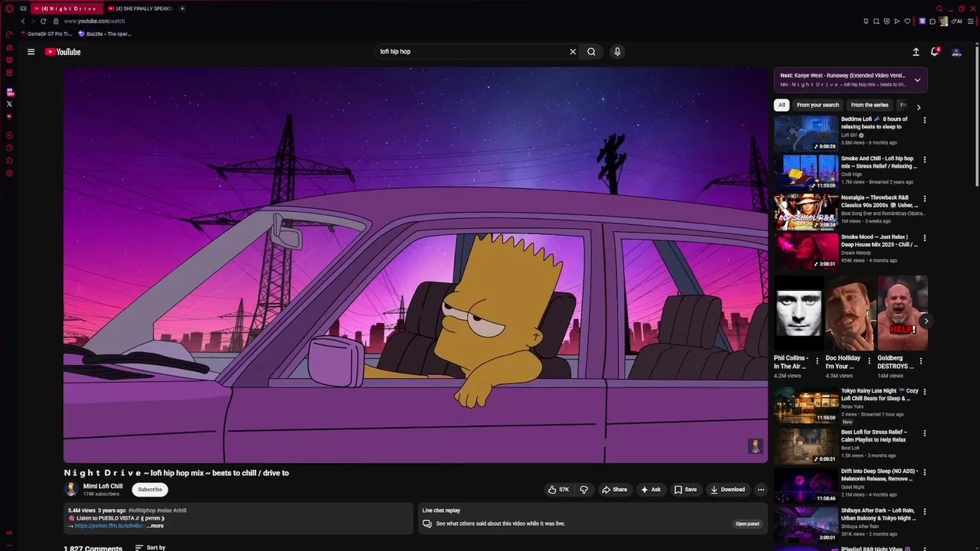Select the From the series chip
Image resolution: width=980 pixels, height=551 pixels.
tap(870, 105)
